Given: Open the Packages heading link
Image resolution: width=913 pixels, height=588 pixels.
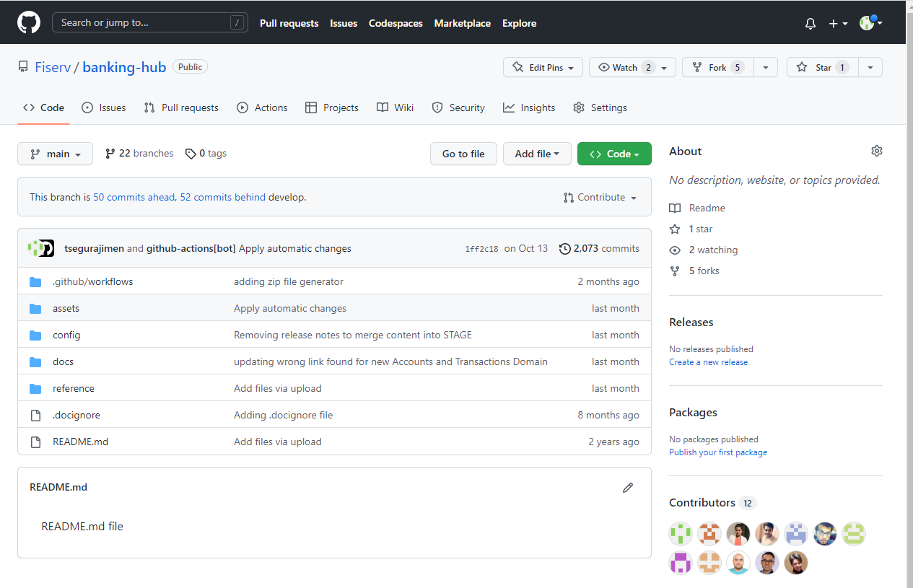Looking at the screenshot, I should click(x=693, y=413).
